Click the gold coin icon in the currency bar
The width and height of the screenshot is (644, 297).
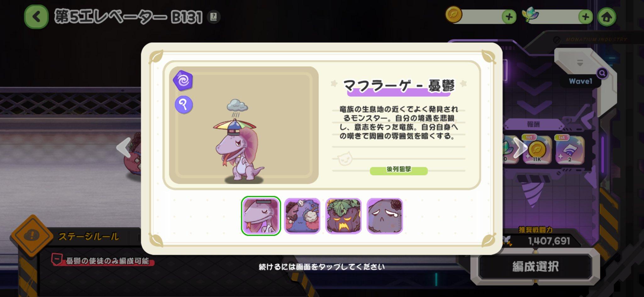[x=453, y=14]
